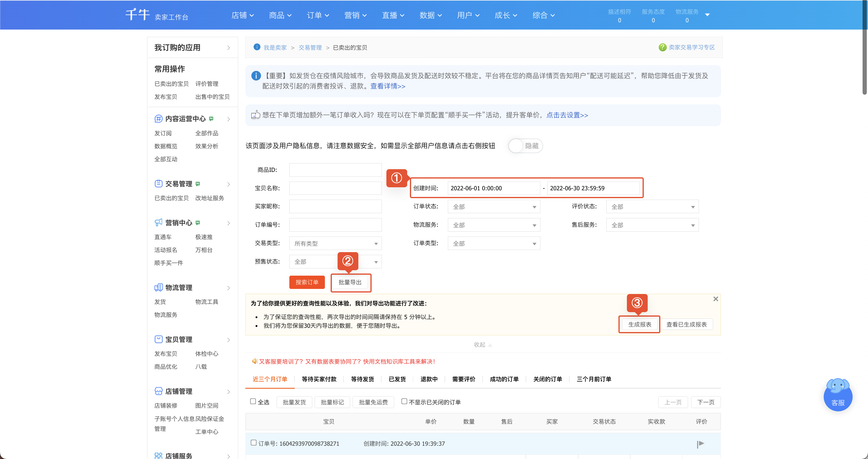
Task: Click the 批量发货 button
Action: (294, 402)
